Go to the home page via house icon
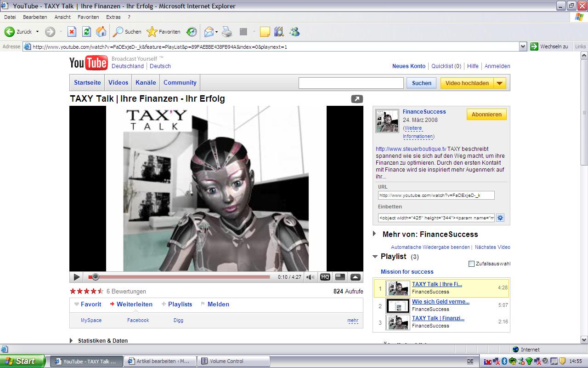The height and width of the screenshot is (368, 588). [101, 32]
